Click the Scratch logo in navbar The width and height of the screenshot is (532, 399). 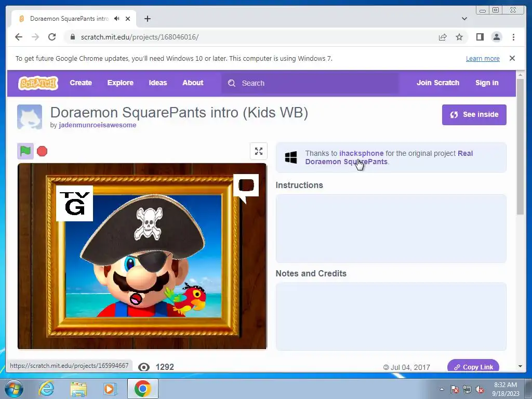38,83
